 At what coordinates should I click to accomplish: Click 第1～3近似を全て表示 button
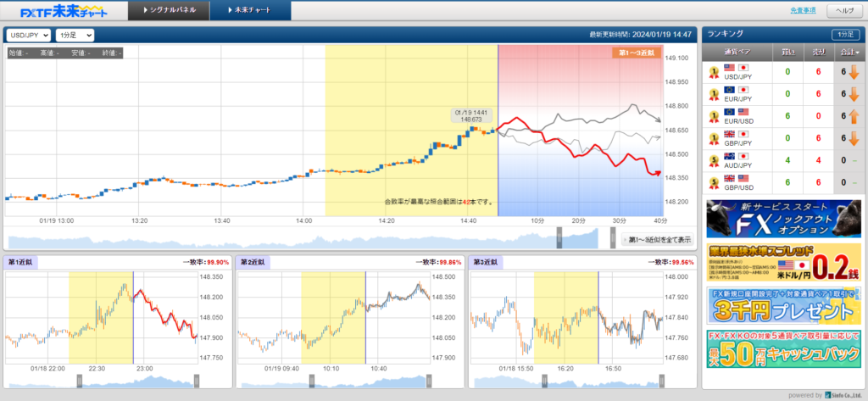point(657,240)
